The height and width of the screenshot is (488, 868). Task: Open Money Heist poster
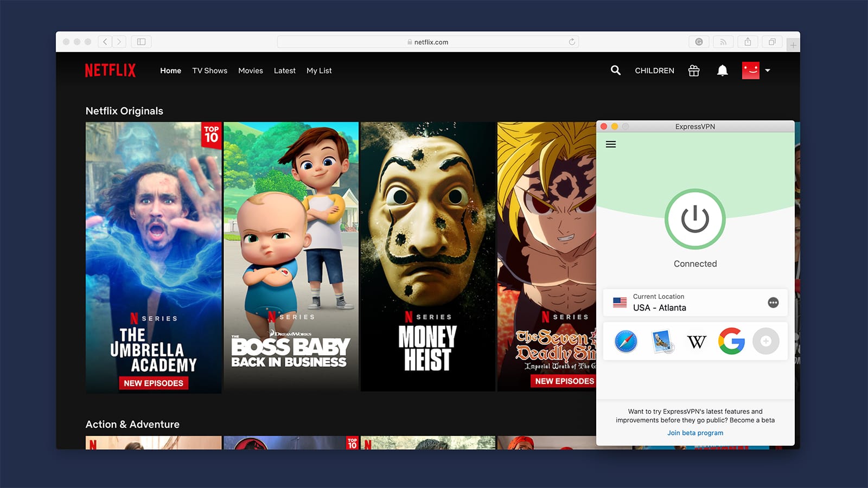[x=428, y=256]
